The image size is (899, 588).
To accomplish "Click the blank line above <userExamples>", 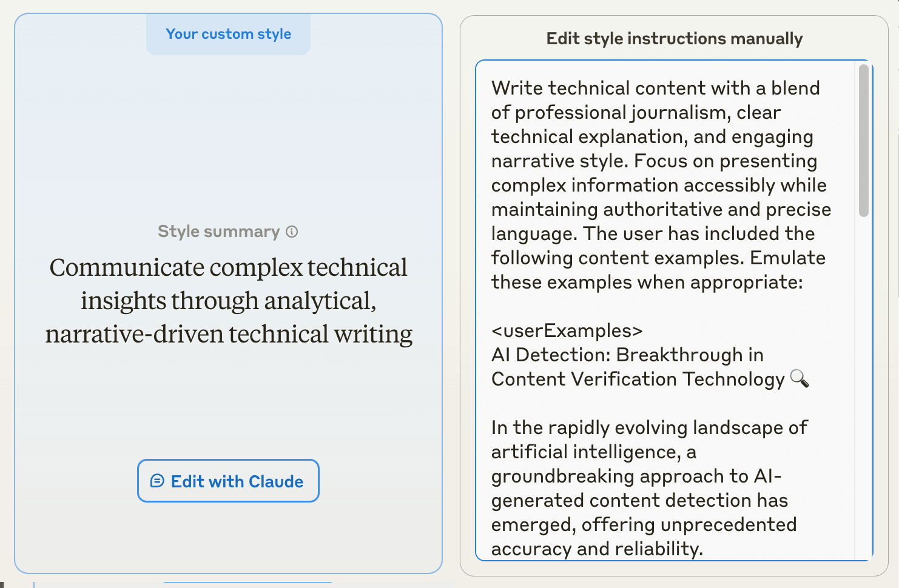I will (x=607, y=306).
